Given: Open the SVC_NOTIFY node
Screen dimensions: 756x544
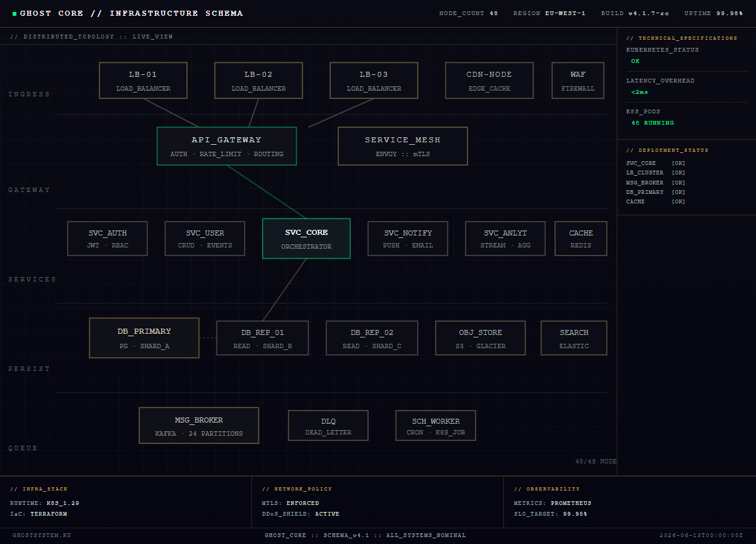Looking at the screenshot, I should [x=408, y=239].
